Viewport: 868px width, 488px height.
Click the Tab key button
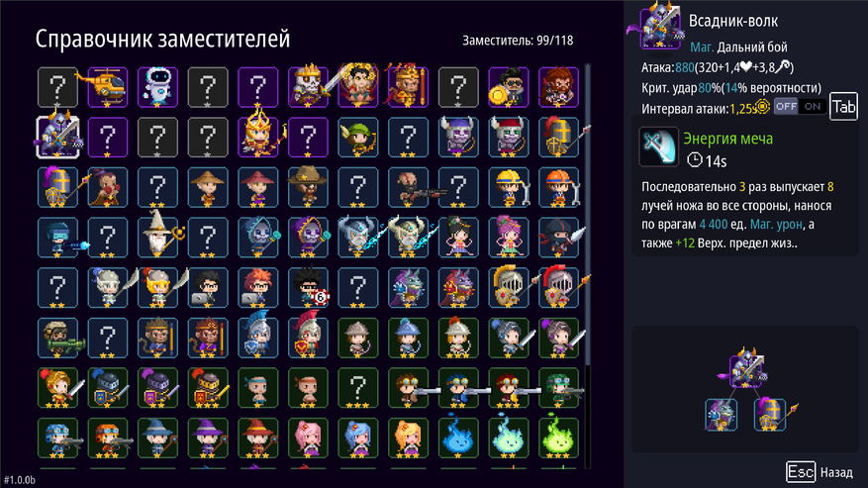pos(843,106)
